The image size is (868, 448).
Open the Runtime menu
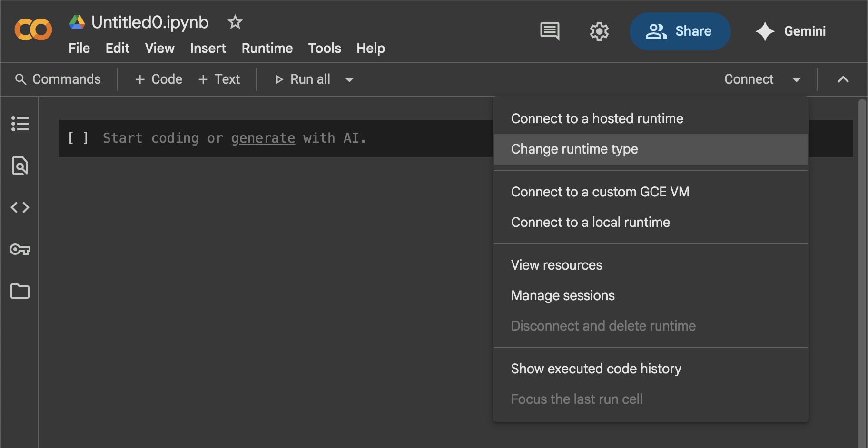(267, 48)
